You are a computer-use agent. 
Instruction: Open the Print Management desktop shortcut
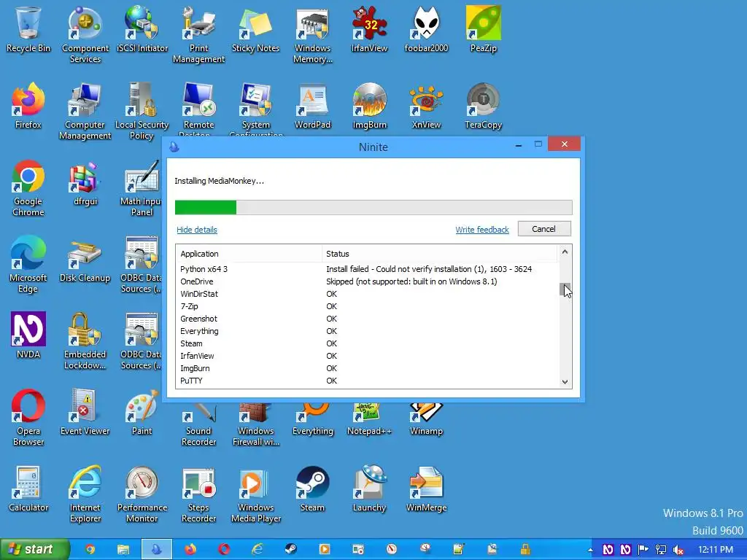coord(198,34)
